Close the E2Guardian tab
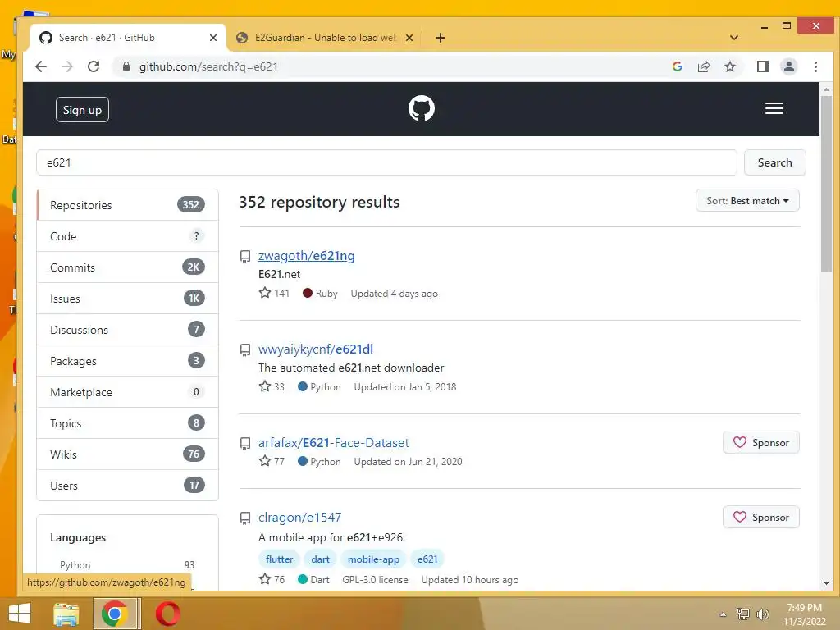This screenshot has height=630, width=840. [x=409, y=38]
